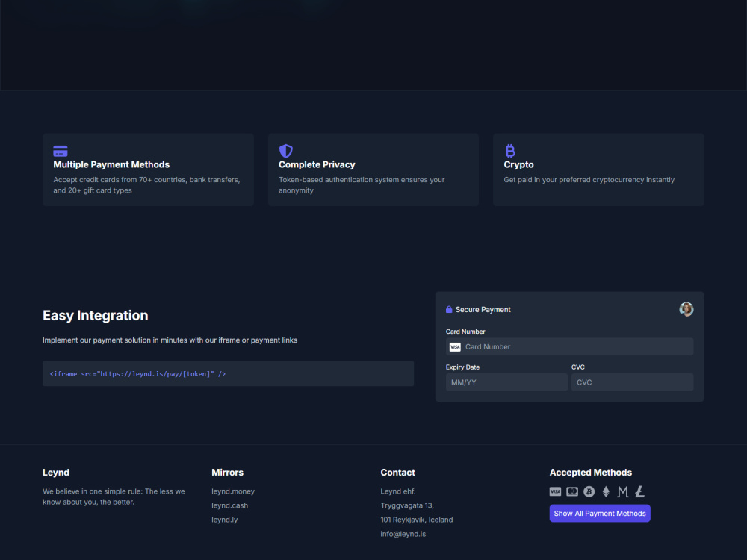Click the Leynd ehf. company name
The image size is (747, 560).
pos(398,491)
